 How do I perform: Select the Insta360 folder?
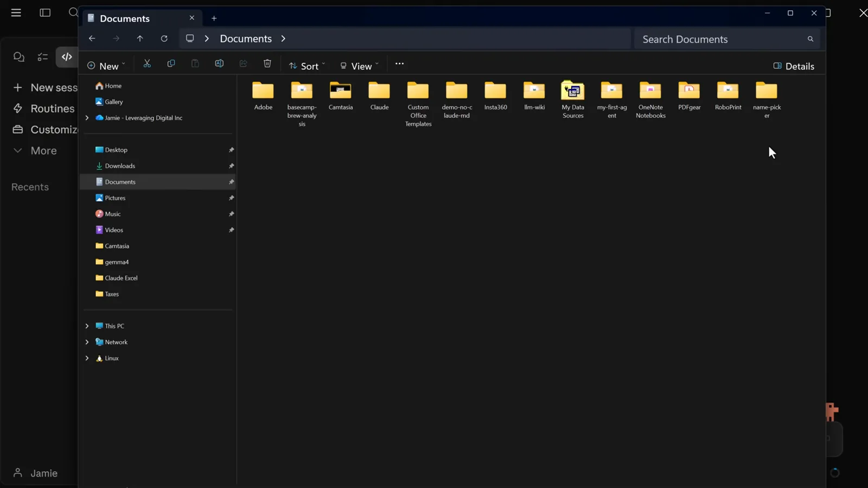tap(495, 96)
